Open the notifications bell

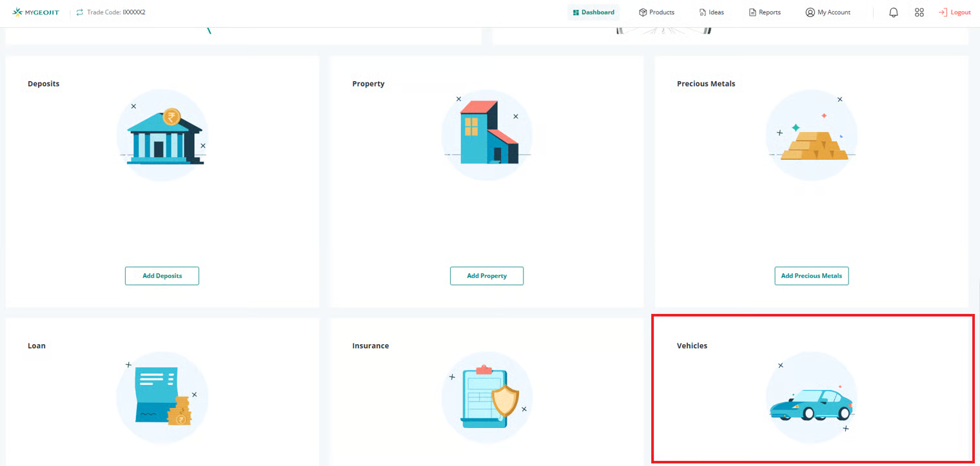point(893,12)
